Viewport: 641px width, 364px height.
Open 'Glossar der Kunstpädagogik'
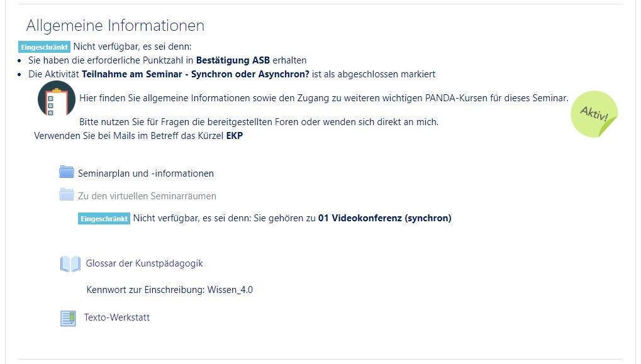[x=145, y=263]
